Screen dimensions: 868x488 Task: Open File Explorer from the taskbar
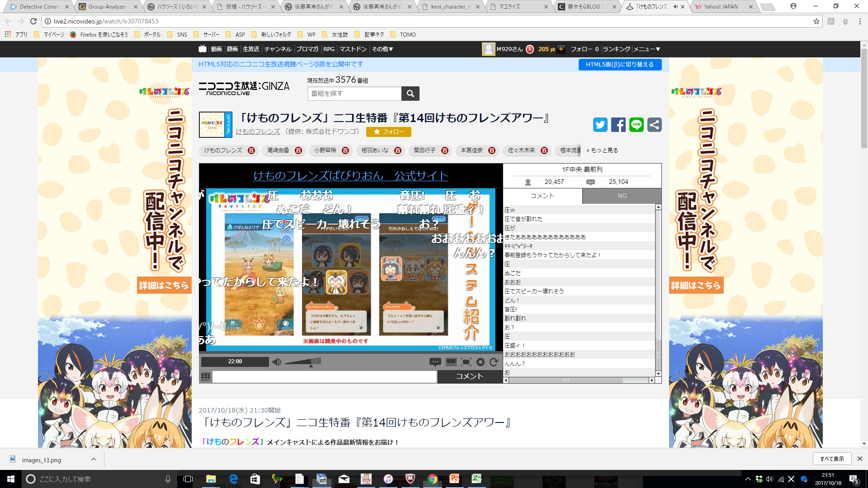coord(211,479)
